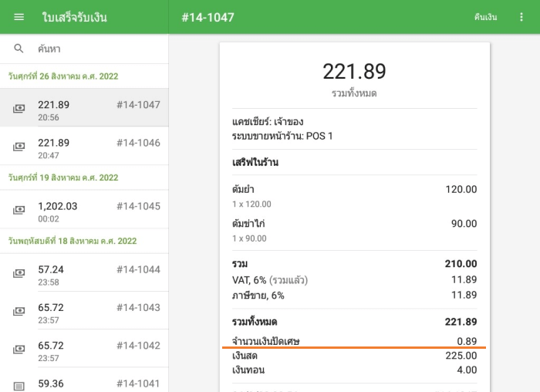Click the ต้มข่าไก่ item line
The image size is (540, 392).
tap(354, 230)
